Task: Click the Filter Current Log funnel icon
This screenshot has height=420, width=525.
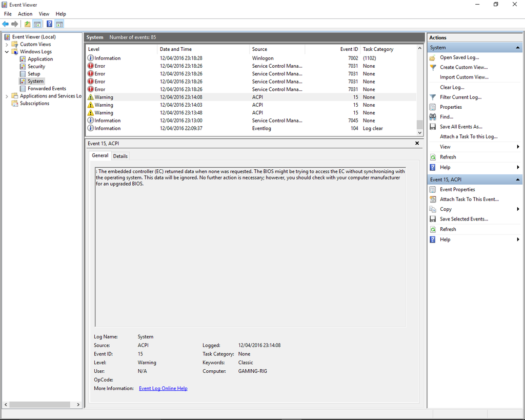Action: [x=433, y=97]
